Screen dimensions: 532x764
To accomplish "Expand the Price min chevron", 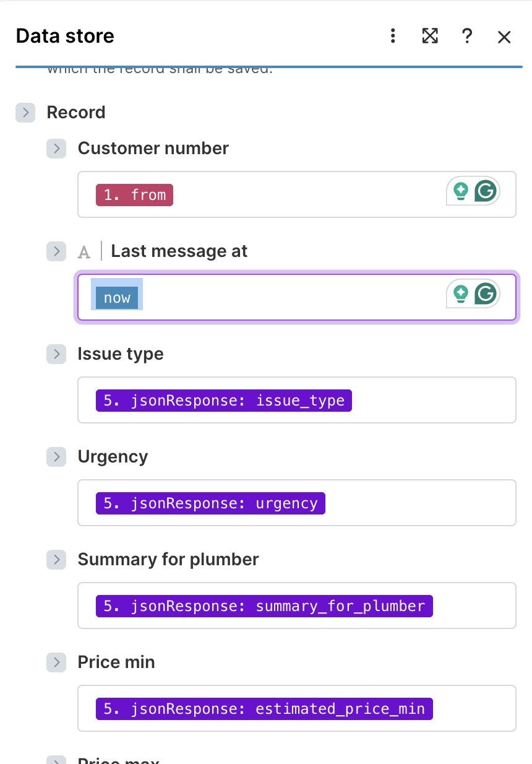I will coord(56,662).
